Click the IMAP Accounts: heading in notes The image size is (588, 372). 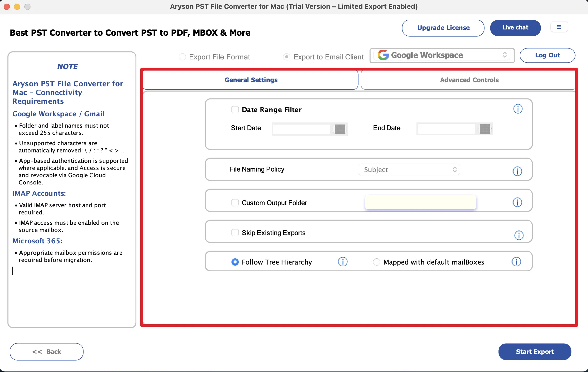(x=39, y=193)
